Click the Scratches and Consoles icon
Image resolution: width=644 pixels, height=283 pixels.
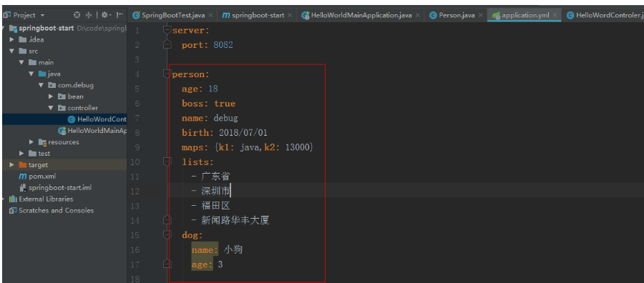(x=13, y=210)
